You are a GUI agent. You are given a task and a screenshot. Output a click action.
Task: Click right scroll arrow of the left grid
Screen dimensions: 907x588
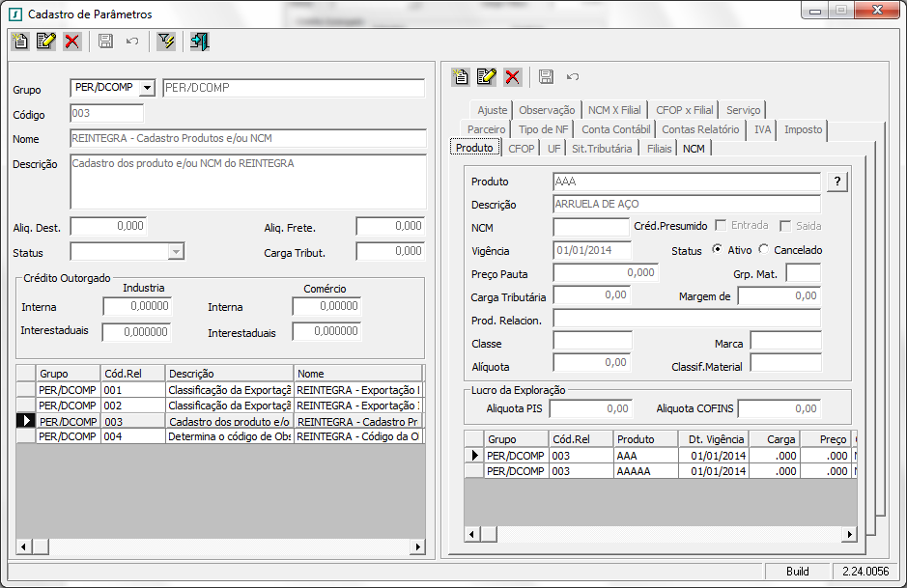pos(417,547)
